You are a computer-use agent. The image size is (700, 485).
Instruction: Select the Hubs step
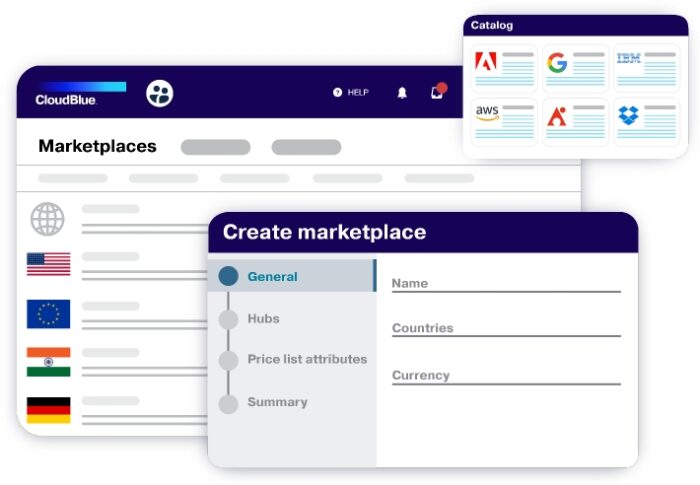coord(263,318)
